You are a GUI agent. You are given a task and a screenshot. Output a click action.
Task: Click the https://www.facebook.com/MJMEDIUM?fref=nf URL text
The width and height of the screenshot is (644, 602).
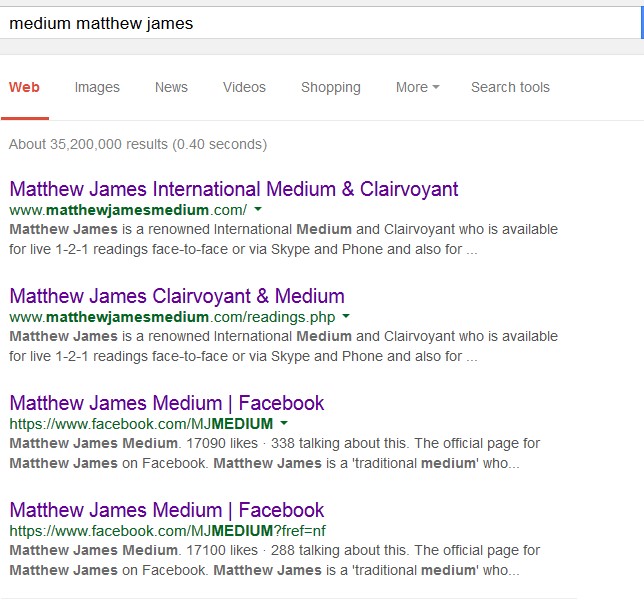coord(168,531)
